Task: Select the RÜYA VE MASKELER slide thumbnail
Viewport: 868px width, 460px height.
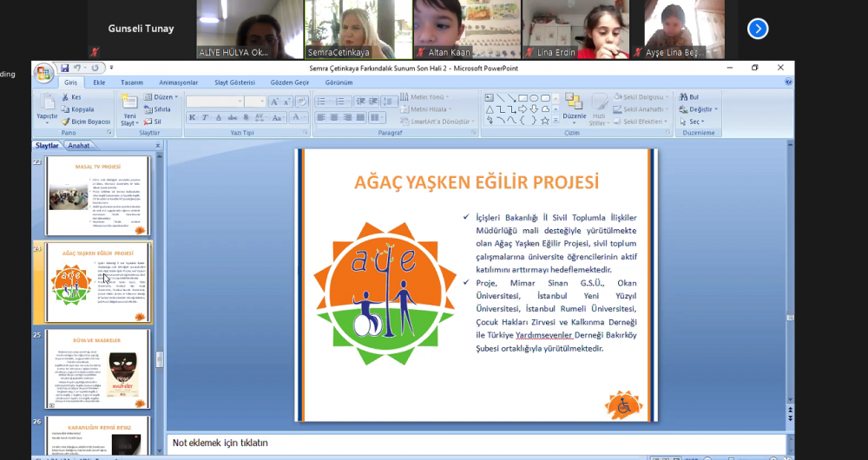Action: 98,369
